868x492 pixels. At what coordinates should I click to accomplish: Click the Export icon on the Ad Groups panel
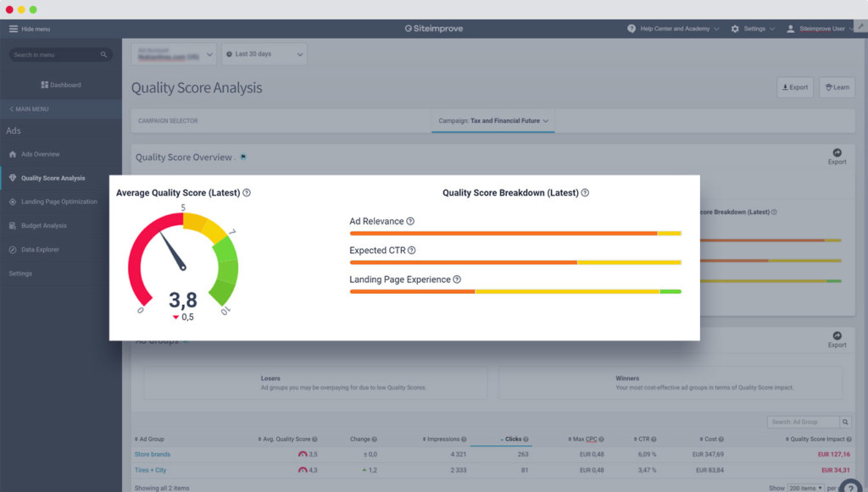[837, 337]
